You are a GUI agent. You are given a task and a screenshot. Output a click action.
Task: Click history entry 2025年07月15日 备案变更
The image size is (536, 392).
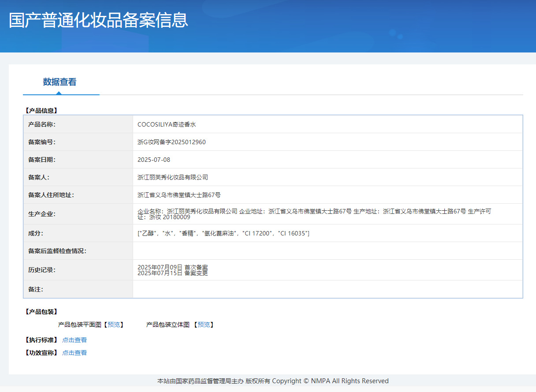173,273
